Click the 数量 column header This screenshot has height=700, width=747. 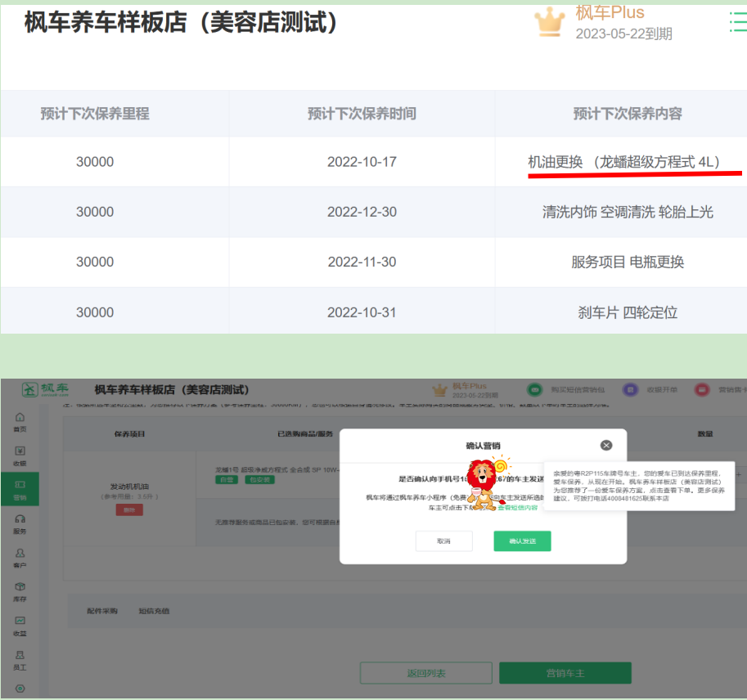pos(705,433)
